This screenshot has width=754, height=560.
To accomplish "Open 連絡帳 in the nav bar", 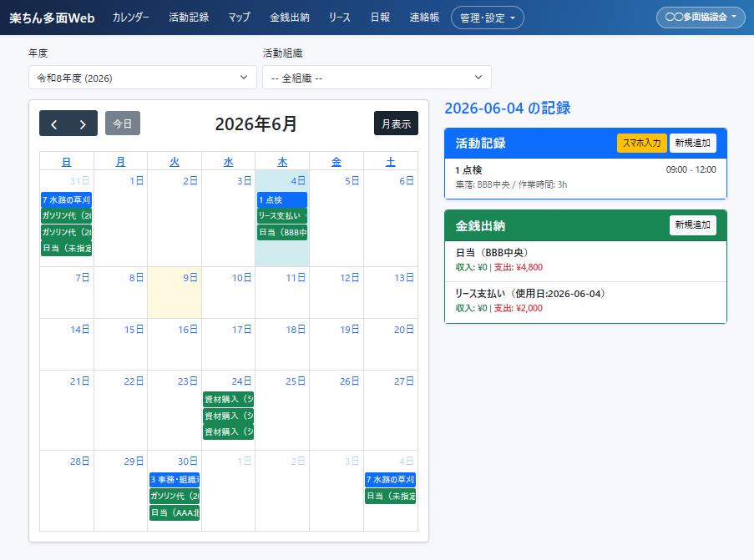I will (x=424, y=18).
